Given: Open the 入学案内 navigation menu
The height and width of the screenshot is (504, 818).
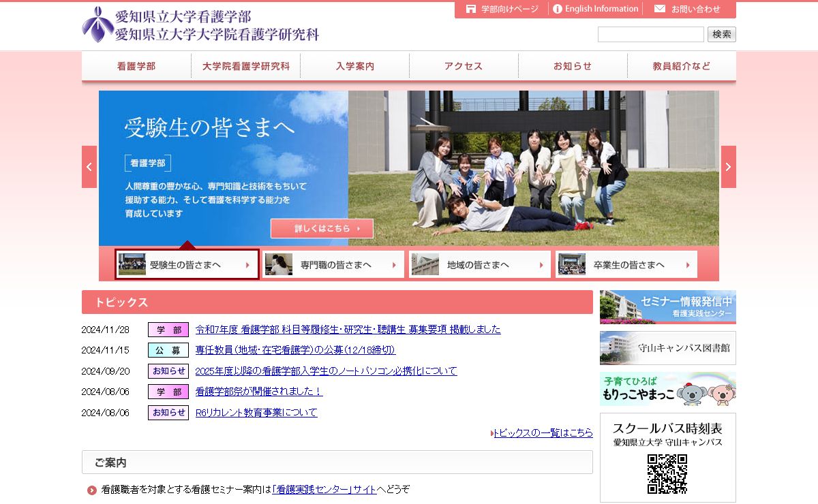Looking at the screenshot, I should coord(354,66).
